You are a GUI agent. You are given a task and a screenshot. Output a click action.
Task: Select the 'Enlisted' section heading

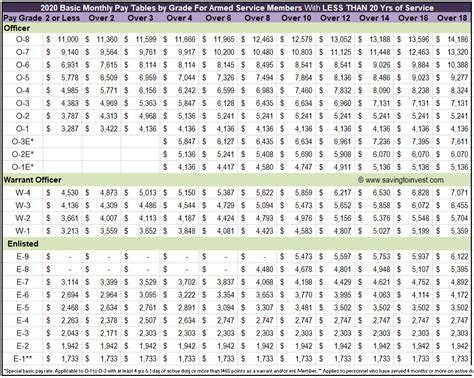pos(23,244)
